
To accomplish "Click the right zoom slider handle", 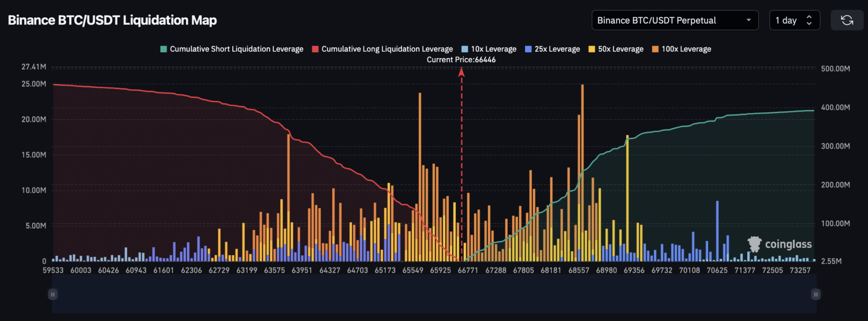I will pyautogui.click(x=815, y=294).
